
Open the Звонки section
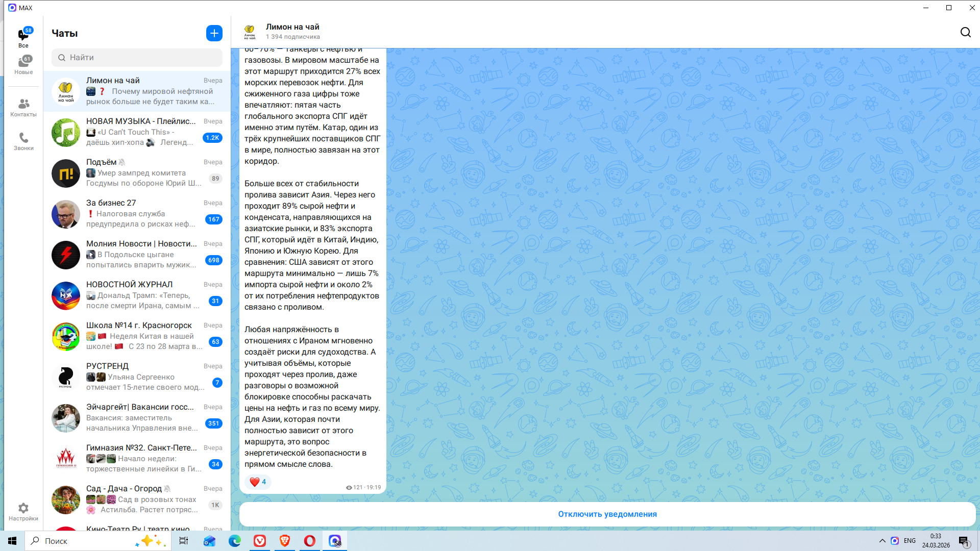tap(23, 141)
